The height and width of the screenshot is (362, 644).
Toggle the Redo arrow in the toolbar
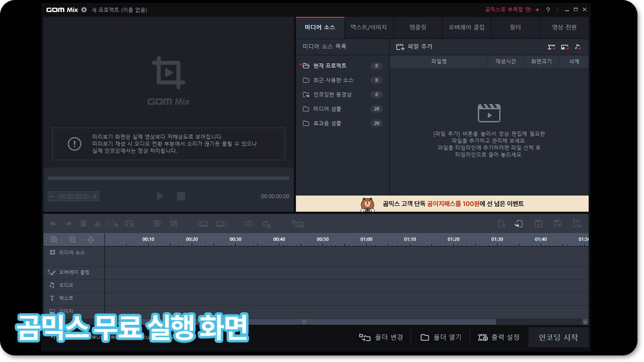(68, 223)
